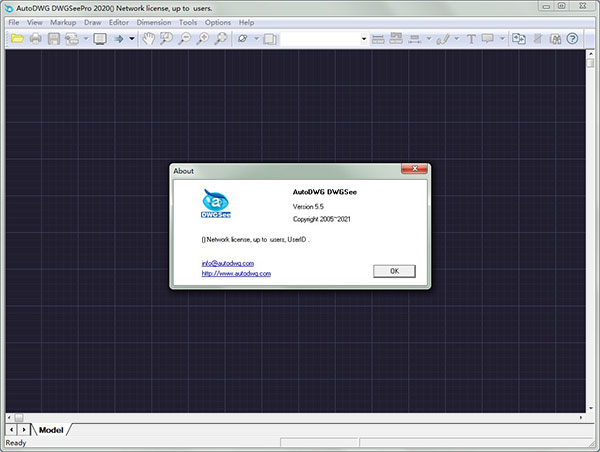This screenshot has height=452, width=600.
Task: Click the Ready status bar text
Action: coord(16,443)
